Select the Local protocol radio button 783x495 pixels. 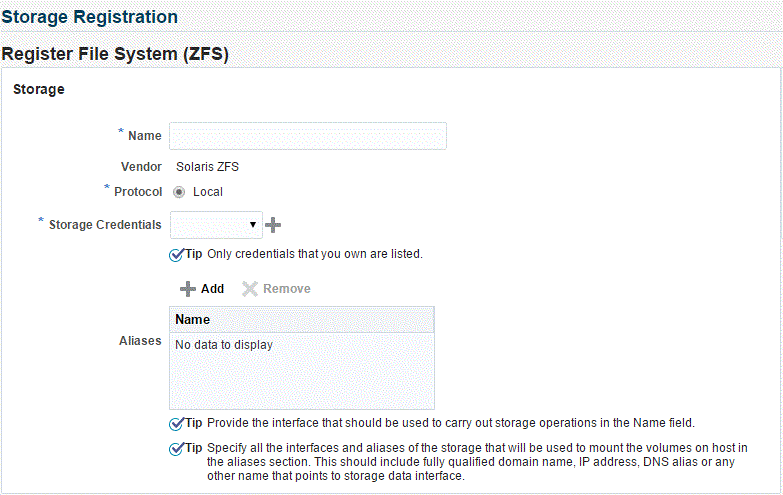click(x=179, y=191)
